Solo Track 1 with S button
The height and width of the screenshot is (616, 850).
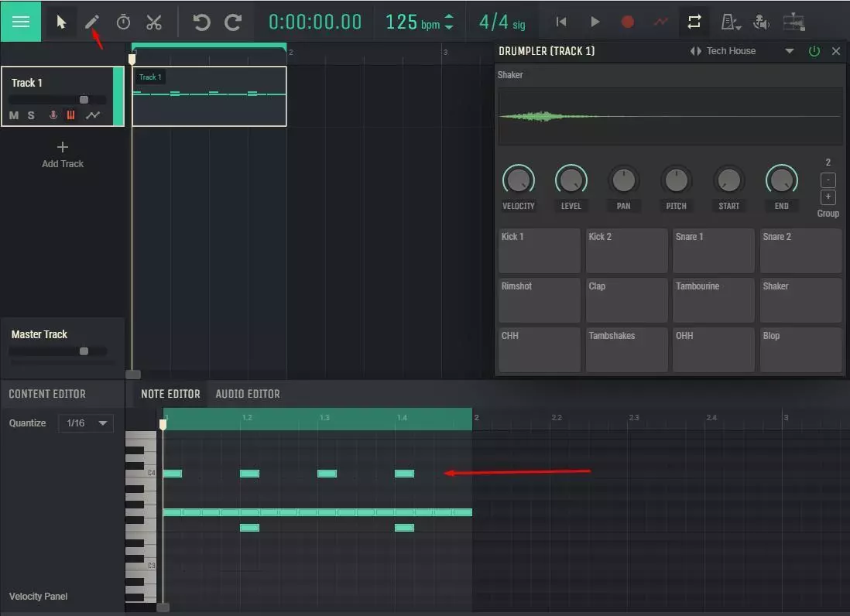click(x=31, y=115)
